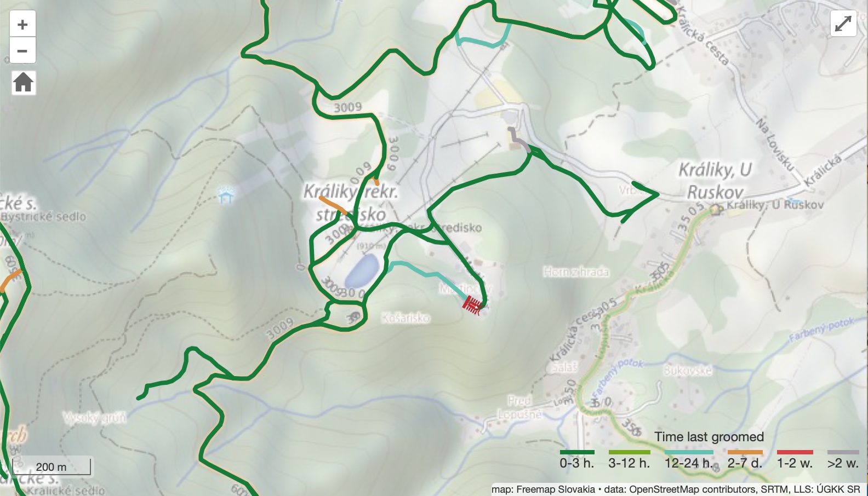Toggle fullscreen map with arrow icon

(843, 24)
